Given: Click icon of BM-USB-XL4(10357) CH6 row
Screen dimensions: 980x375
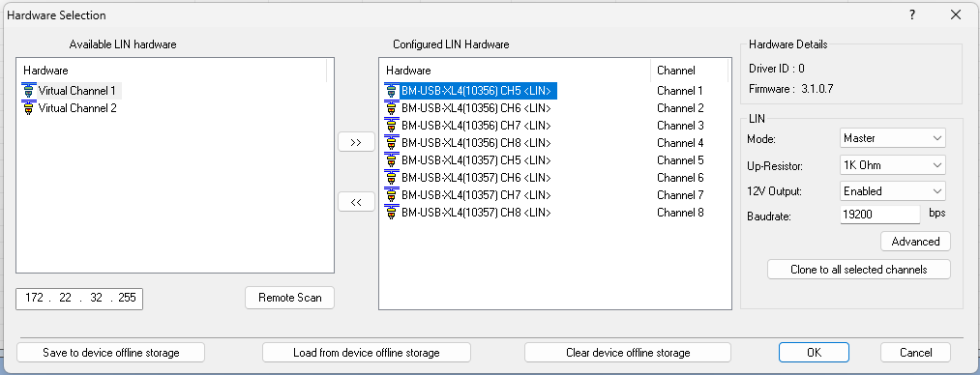Looking at the screenshot, I should pyautogui.click(x=392, y=178).
